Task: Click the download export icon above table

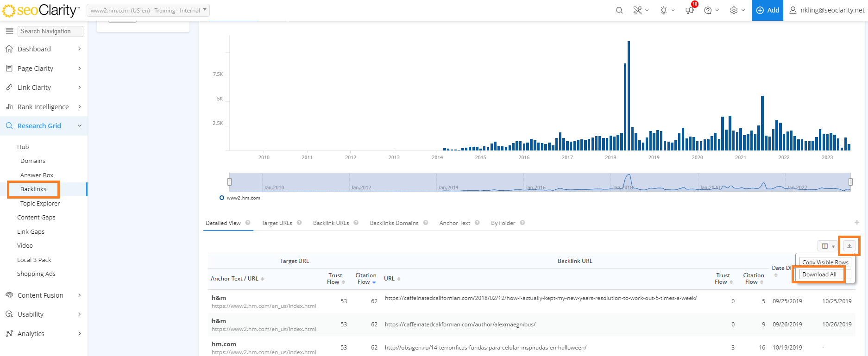Action: click(849, 246)
